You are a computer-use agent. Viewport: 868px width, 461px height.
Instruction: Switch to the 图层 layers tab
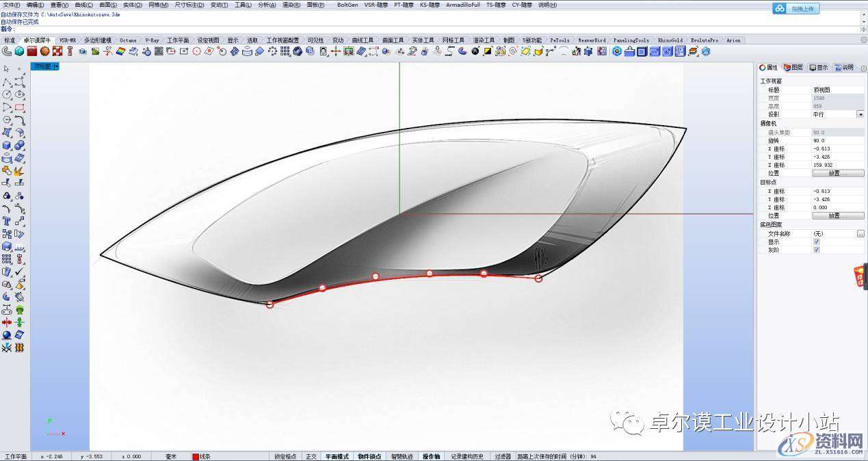coord(793,67)
